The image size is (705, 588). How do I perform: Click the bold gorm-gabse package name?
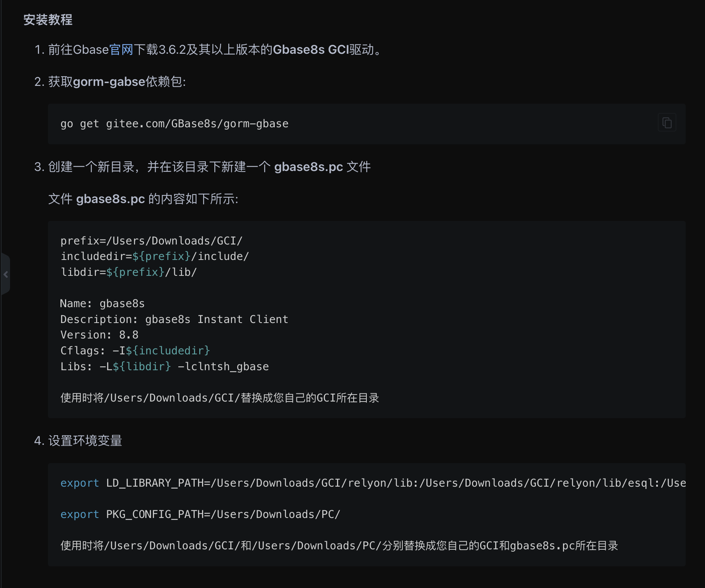109,82
